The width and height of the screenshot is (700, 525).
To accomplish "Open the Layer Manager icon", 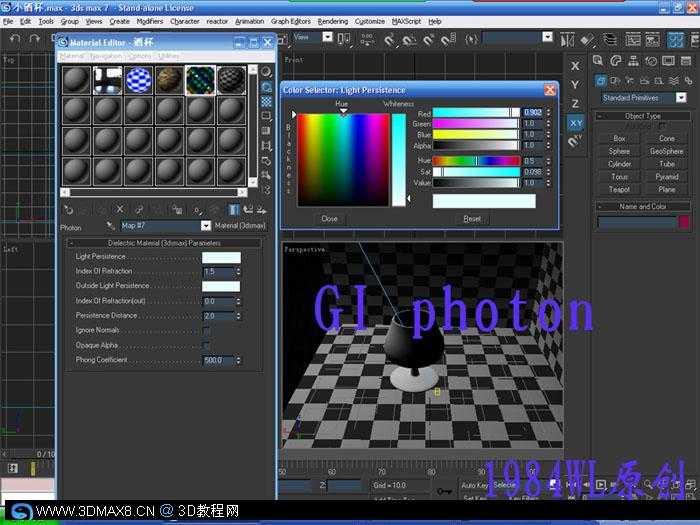I will click(609, 40).
